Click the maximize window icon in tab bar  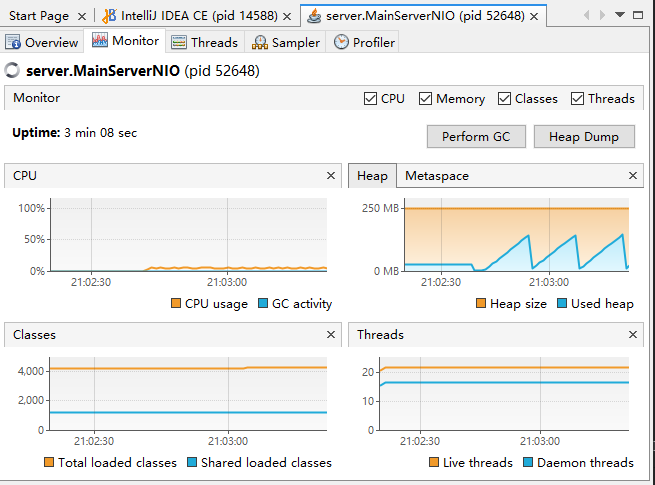tap(640, 16)
